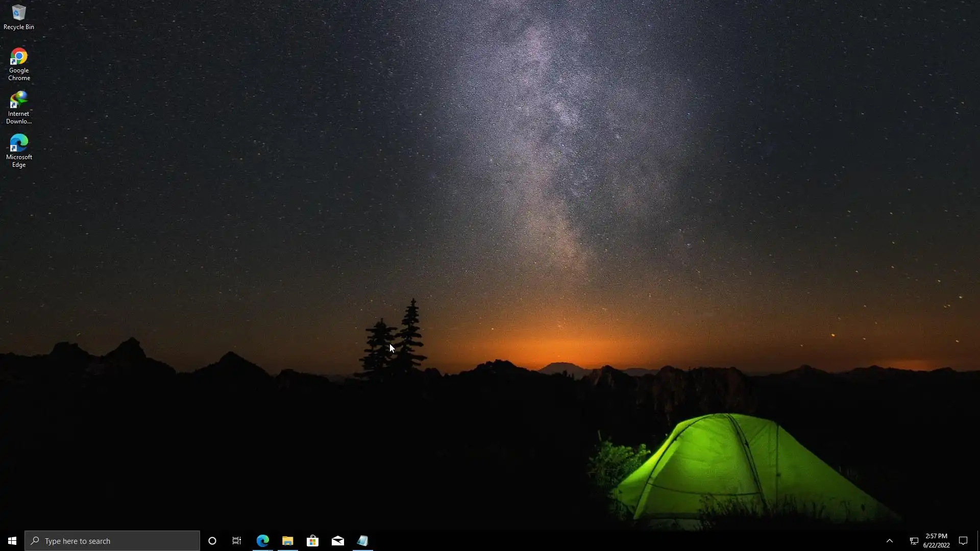980x551 pixels.
Task: Switch to the notepad-style app in taskbar
Action: (363, 541)
